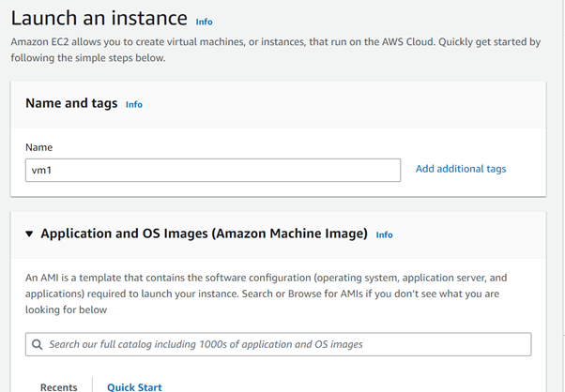Click the AMI template description paragraph
This screenshot has width=565, height=392.
click(x=266, y=294)
